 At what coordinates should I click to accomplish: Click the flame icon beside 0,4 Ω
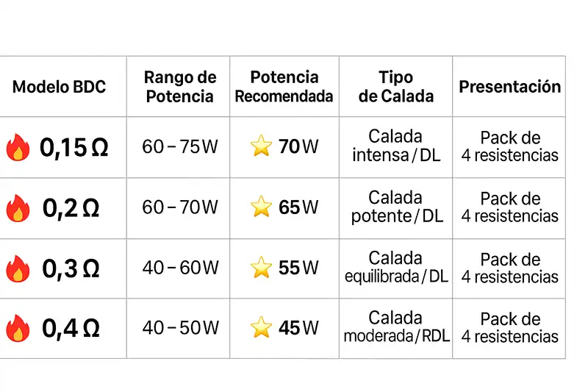tap(18, 328)
